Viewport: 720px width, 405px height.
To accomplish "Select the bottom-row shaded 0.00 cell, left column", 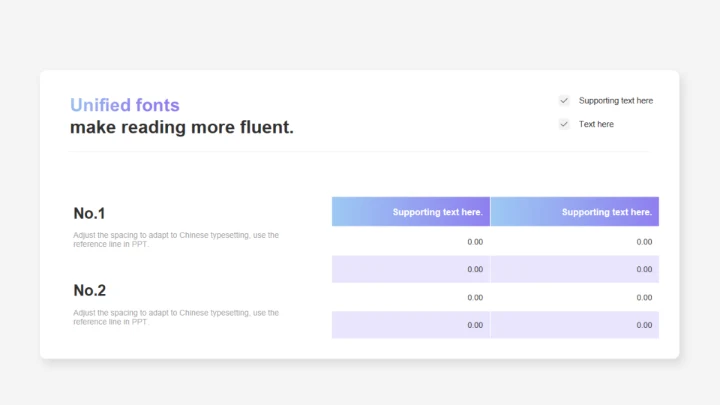I will [411, 325].
